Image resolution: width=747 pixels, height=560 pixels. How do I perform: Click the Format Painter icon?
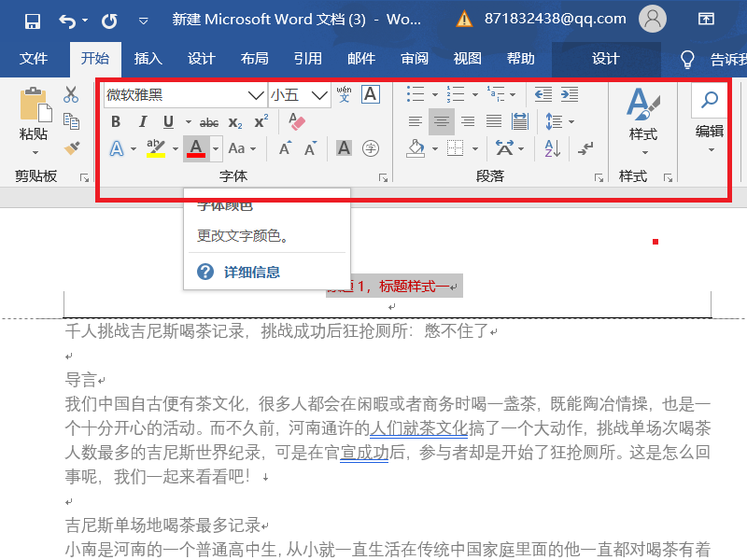pyautogui.click(x=70, y=147)
